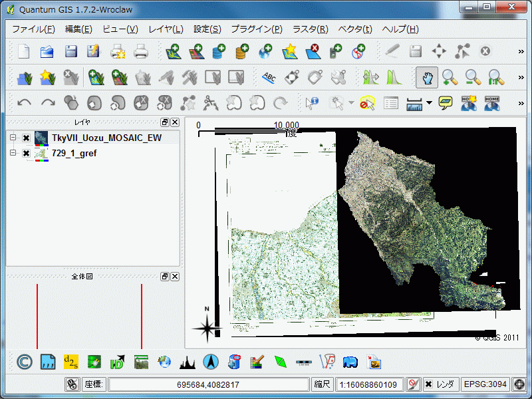Screen dimensions: 532x399
Task: Click the Zoom In magnifier tool
Action: [x=450, y=77]
